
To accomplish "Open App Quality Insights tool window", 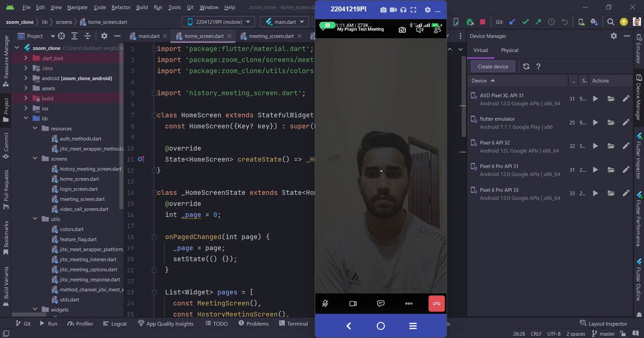I will [166, 324].
